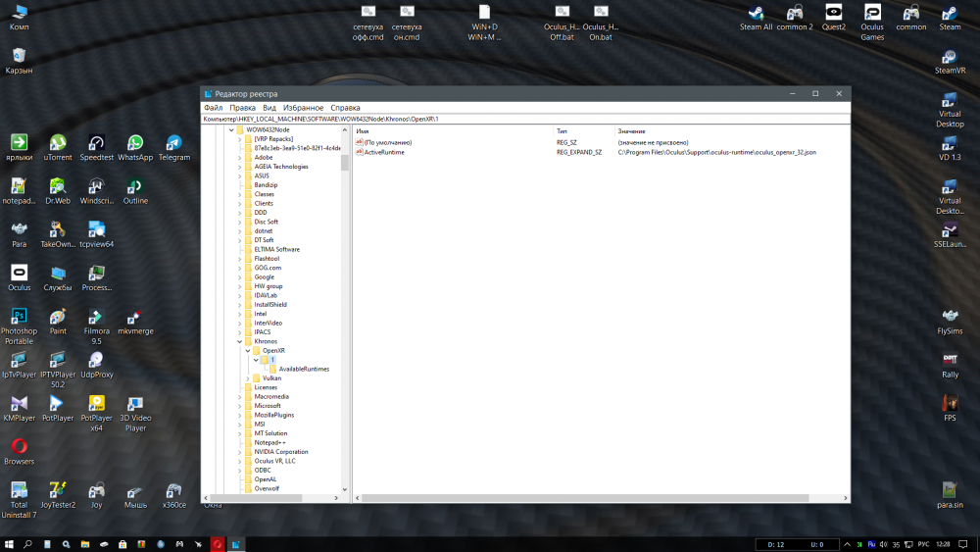Open the Избранное menu
The width and height of the screenshot is (980, 552).
(x=303, y=108)
